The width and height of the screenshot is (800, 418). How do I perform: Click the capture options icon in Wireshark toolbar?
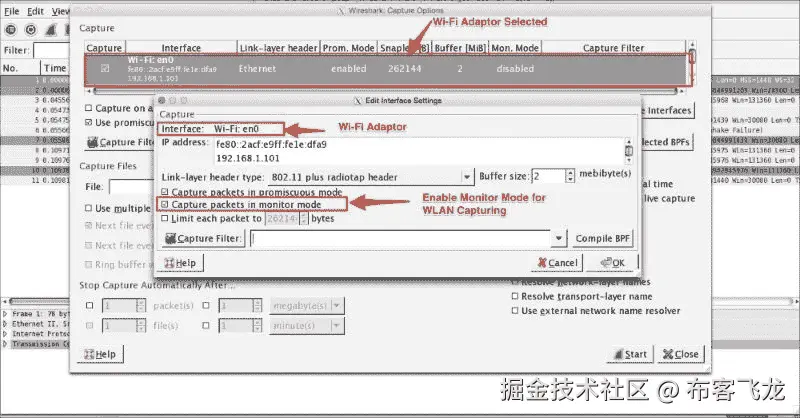click(x=31, y=30)
